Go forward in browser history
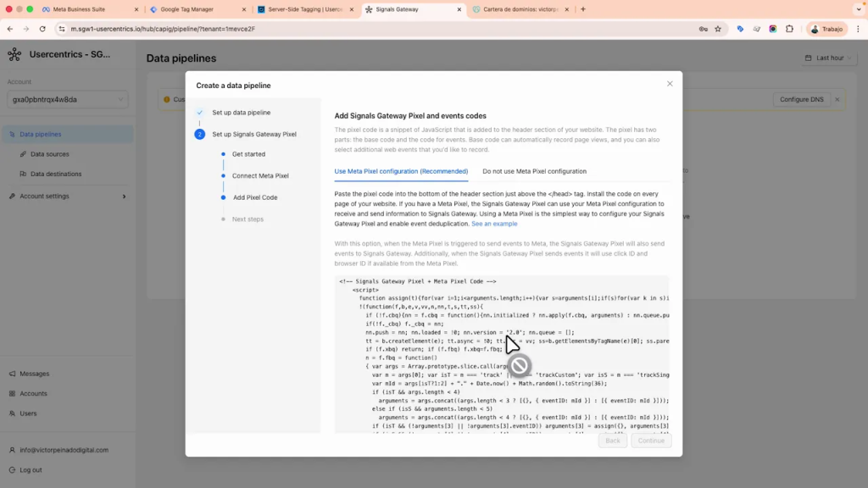The width and height of the screenshot is (868, 488). click(x=26, y=29)
